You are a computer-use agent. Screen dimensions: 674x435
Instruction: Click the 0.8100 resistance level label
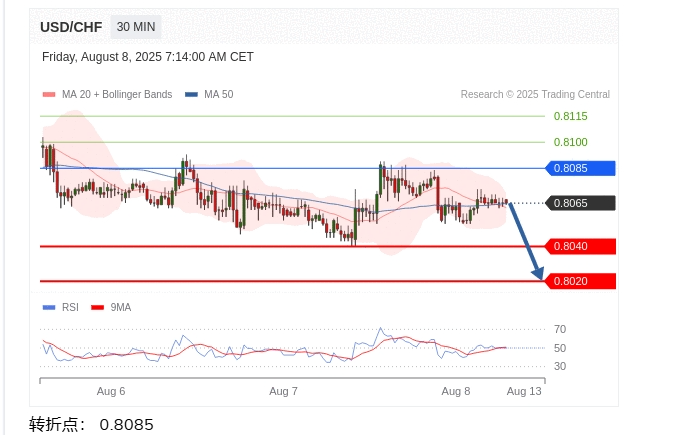click(x=570, y=142)
